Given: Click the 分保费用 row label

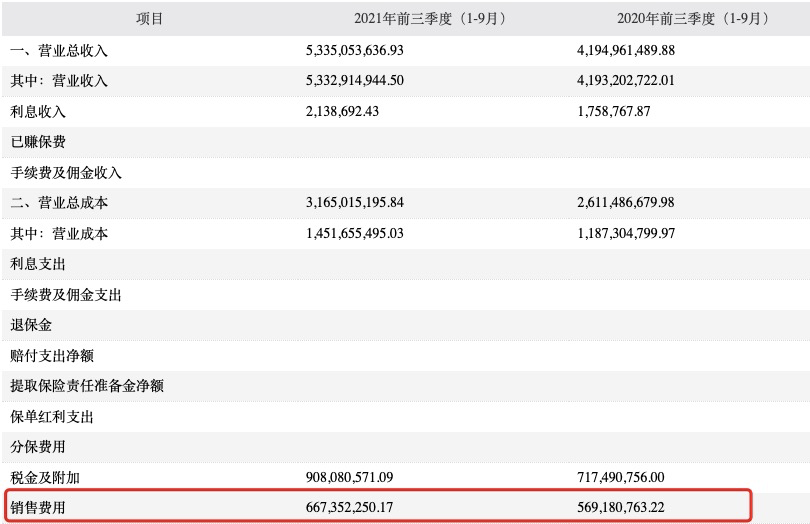Looking at the screenshot, I should click(x=38, y=447).
